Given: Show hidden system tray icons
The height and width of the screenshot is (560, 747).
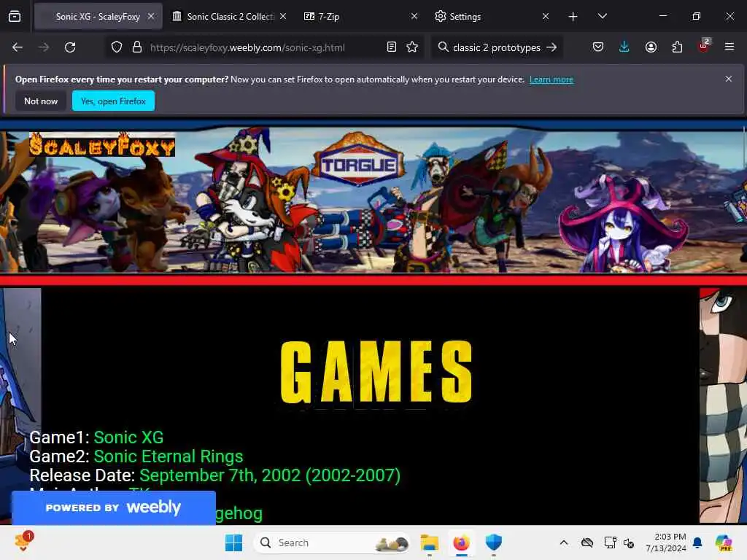Looking at the screenshot, I should (x=564, y=542).
